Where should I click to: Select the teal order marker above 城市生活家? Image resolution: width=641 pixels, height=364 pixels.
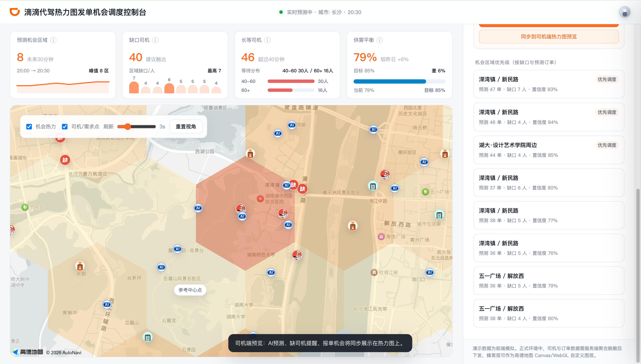pos(439,215)
